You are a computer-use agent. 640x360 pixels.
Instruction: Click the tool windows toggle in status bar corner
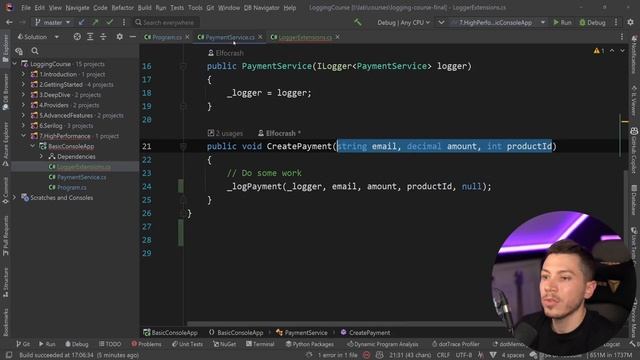8,355
